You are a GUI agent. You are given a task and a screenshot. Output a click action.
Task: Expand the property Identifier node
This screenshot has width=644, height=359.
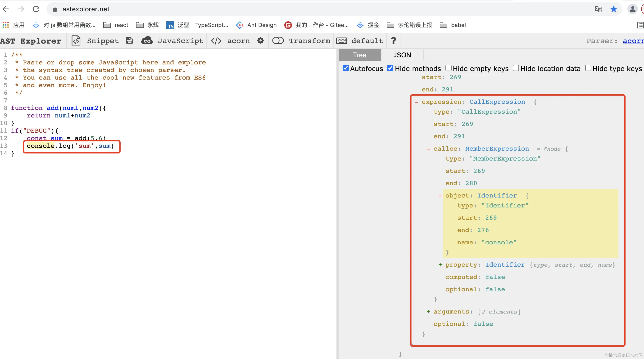(x=440, y=265)
